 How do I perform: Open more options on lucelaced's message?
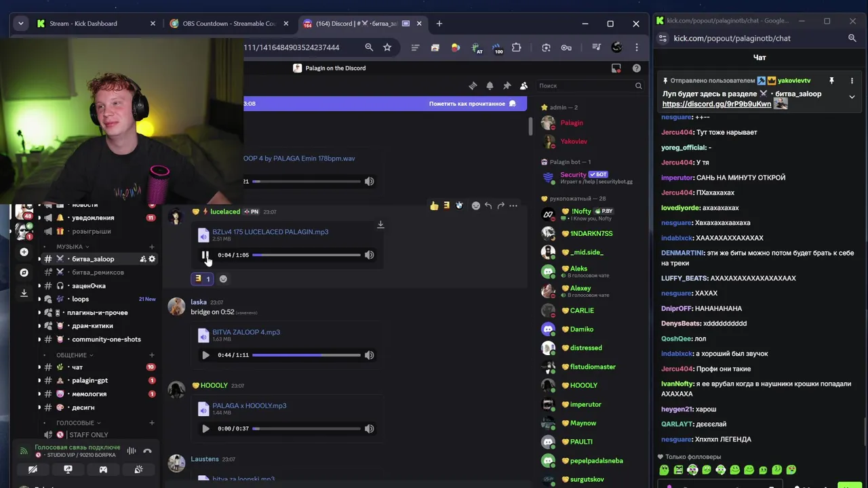(x=513, y=205)
